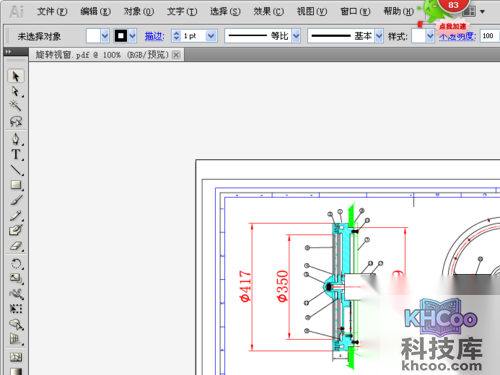Select the Warp tool
This screenshot has width=500, height=375.
pos(16,294)
